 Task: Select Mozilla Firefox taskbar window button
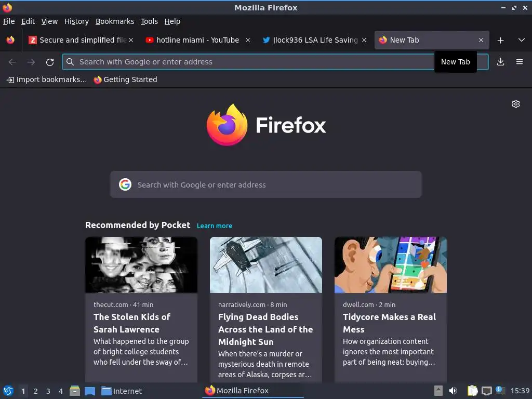[x=253, y=391]
